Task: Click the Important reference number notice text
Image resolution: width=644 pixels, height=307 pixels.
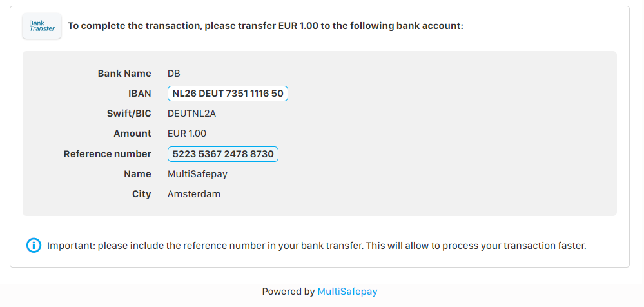Action: (x=317, y=246)
